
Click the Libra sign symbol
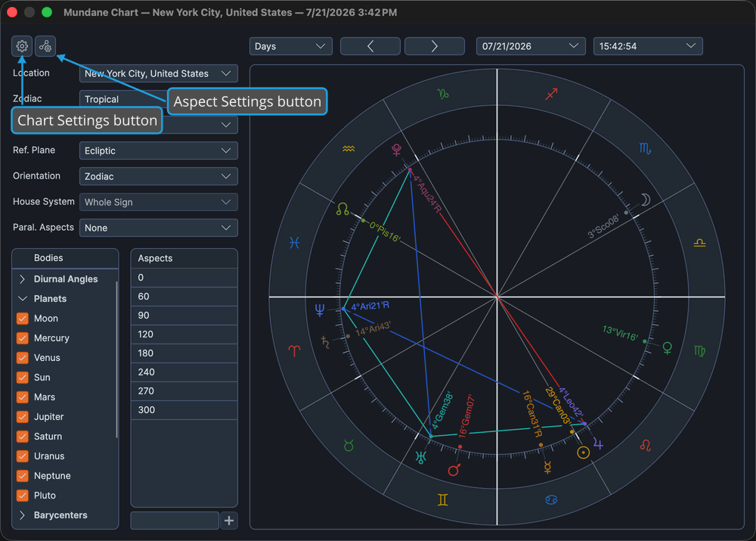click(x=699, y=243)
